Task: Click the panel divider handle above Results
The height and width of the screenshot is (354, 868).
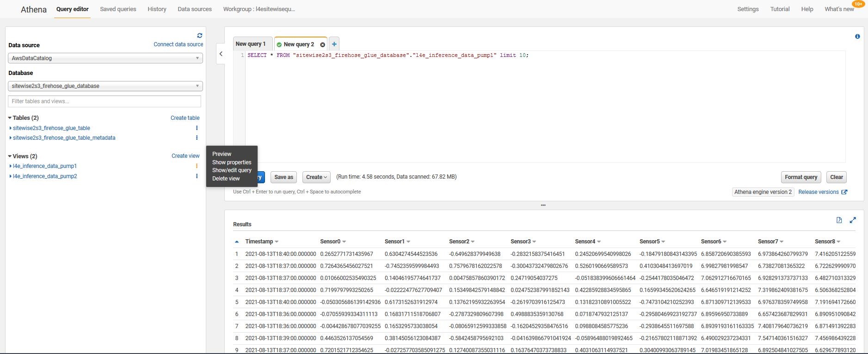Action: tap(543, 205)
